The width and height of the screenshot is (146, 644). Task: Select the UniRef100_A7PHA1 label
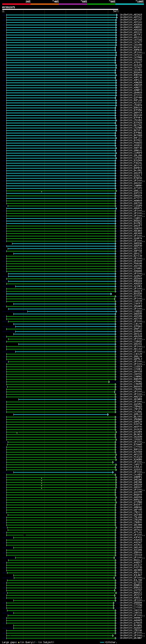131,382
